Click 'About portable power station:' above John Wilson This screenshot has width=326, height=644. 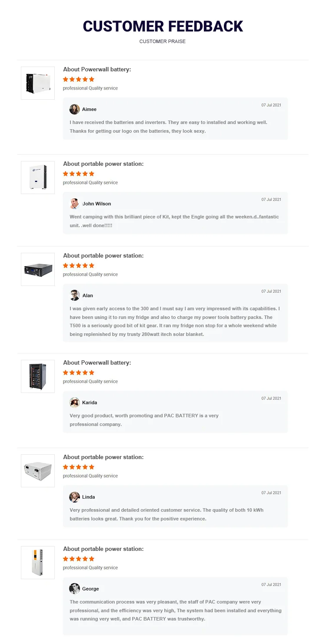(103, 164)
